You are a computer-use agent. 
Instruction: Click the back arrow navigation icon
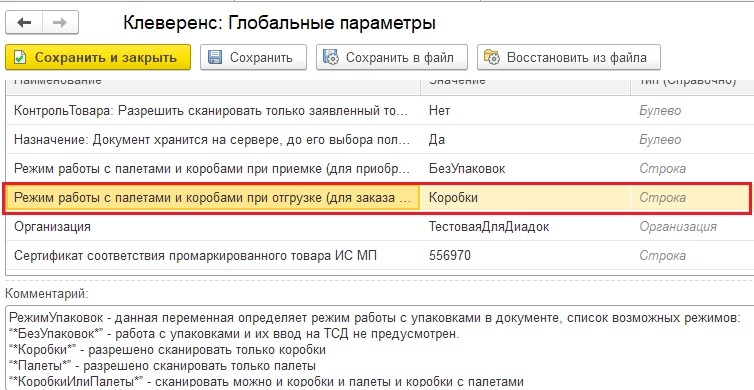24,23
